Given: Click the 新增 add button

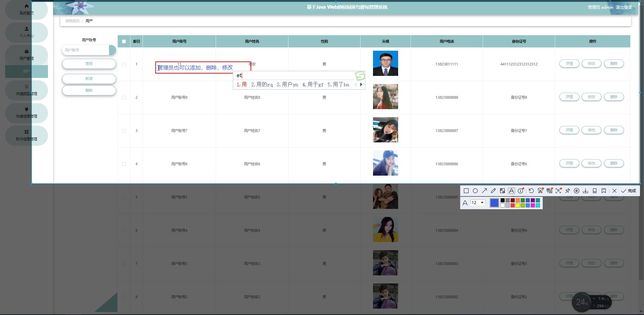Looking at the screenshot, I should 89,79.
